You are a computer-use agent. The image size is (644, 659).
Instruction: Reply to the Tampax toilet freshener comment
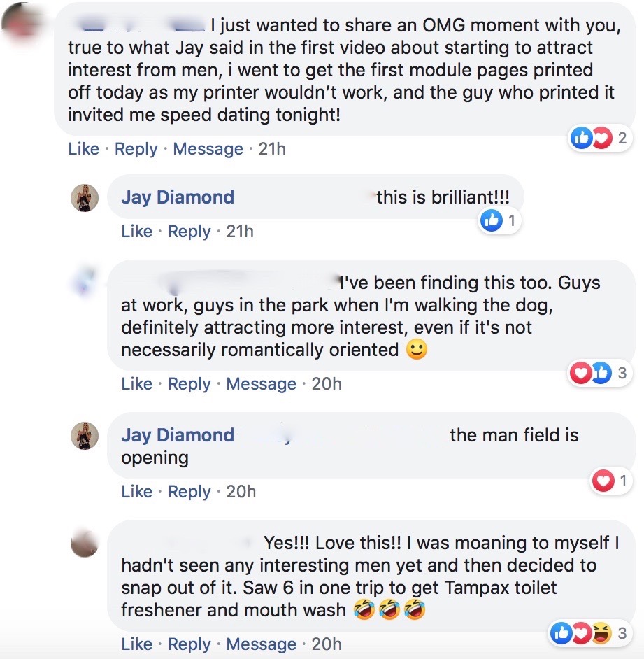tap(189, 644)
